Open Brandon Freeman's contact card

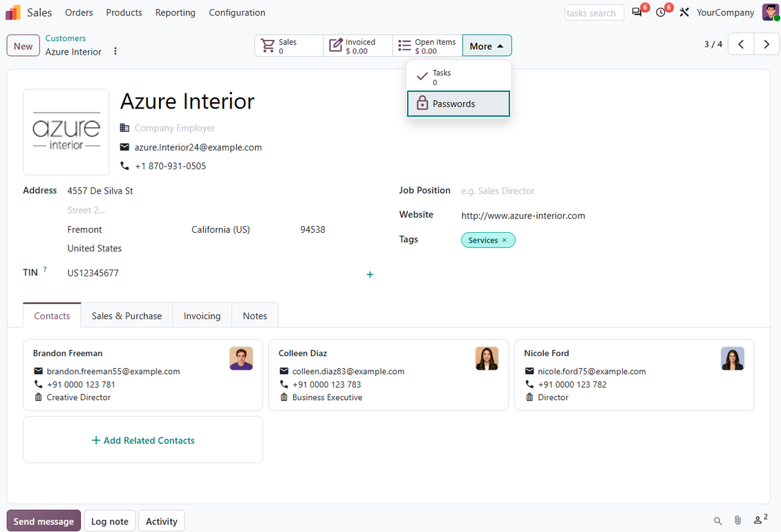[x=143, y=375]
